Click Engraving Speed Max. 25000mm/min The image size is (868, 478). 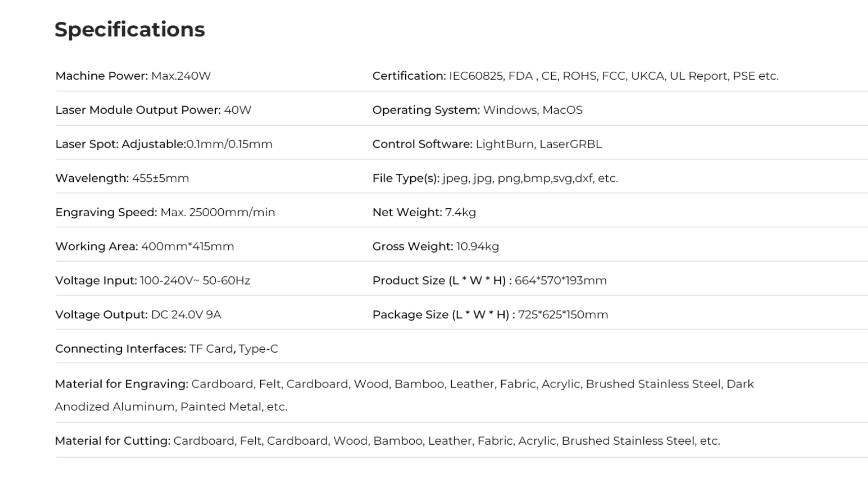tap(165, 212)
